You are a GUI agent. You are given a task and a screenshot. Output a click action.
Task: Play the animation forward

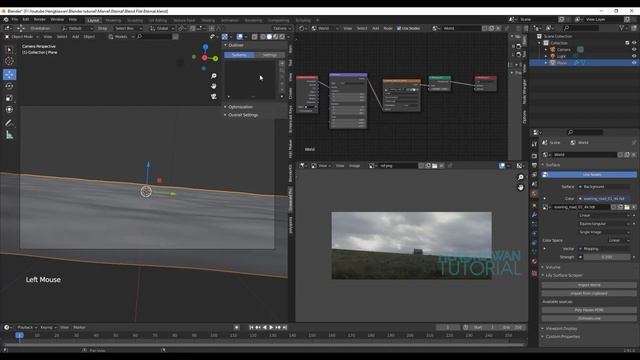[x=271, y=327]
